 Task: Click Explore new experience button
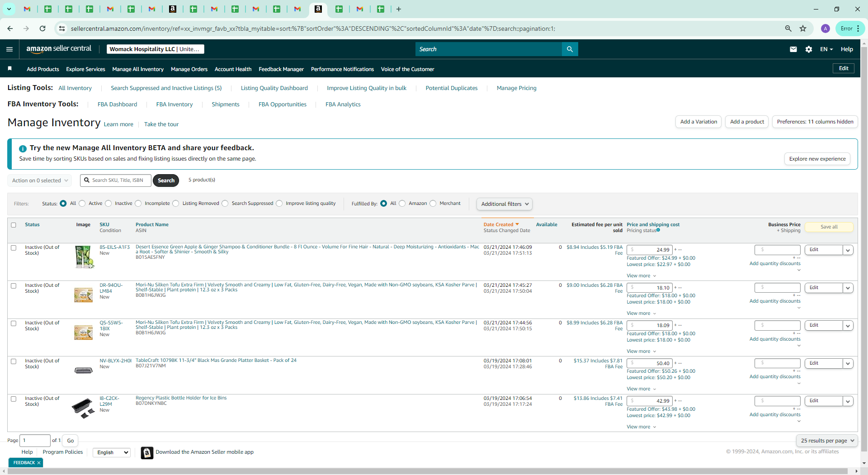point(817,159)
